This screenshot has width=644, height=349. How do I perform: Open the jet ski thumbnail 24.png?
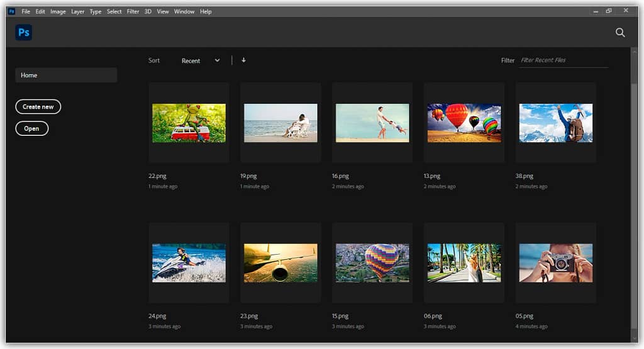[189, 263]
